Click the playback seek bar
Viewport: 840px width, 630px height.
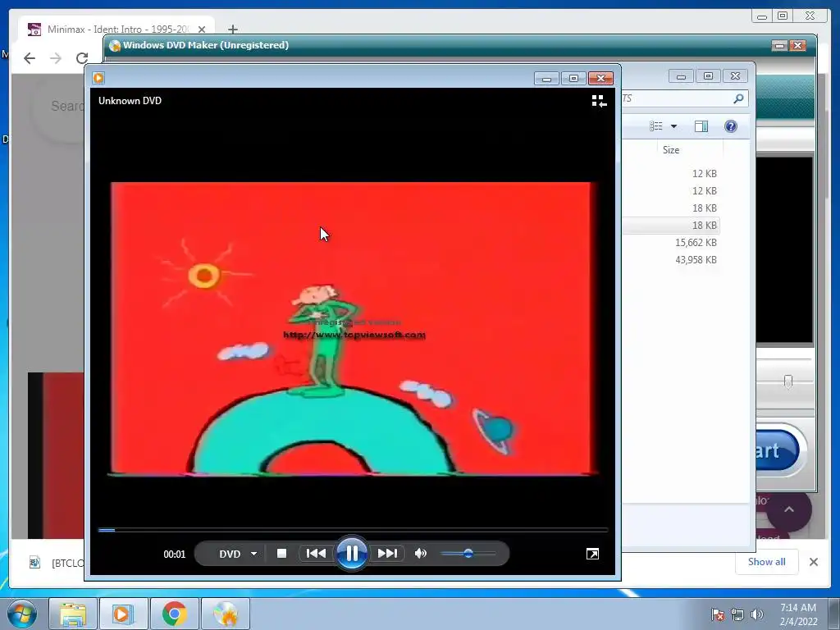353,530
